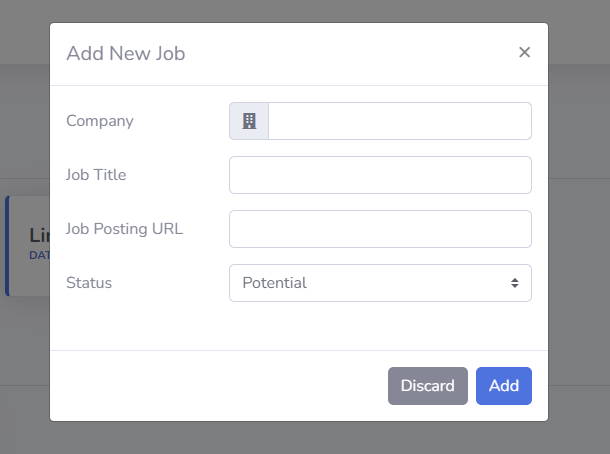
Task: Click the Potential text in Status selector
Action: (x=275, y=283)
